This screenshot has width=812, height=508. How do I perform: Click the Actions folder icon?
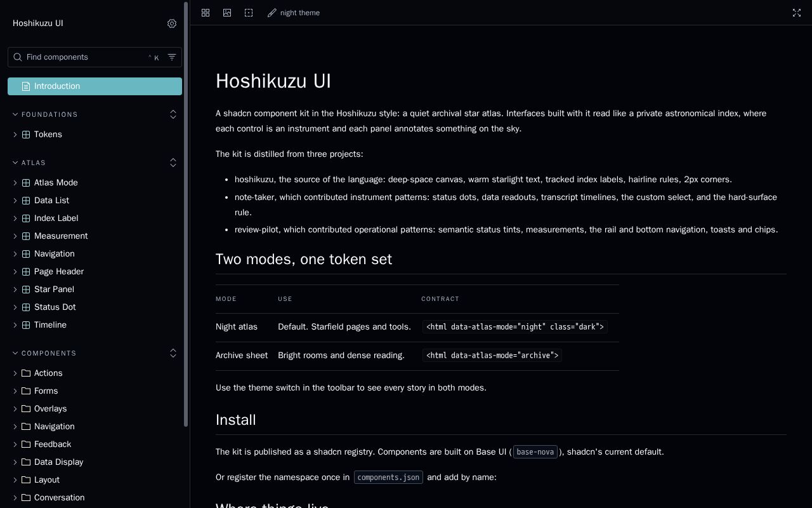coord(26,373)
